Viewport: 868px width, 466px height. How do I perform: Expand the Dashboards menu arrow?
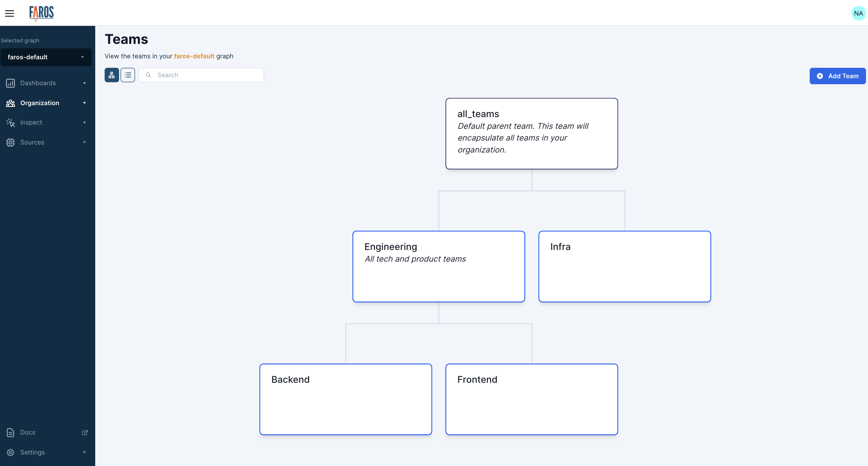point(84,83)
